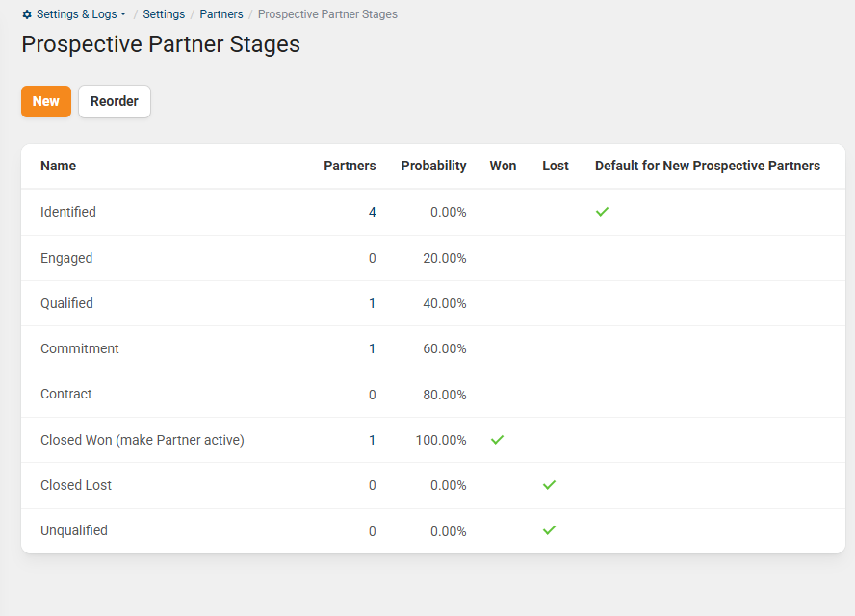Click the Reorder button

[115, 101]
